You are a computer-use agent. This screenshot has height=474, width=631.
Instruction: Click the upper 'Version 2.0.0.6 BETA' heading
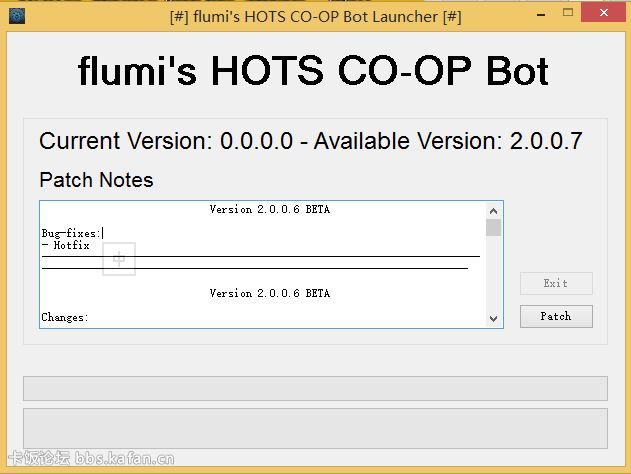pos(270,209)
